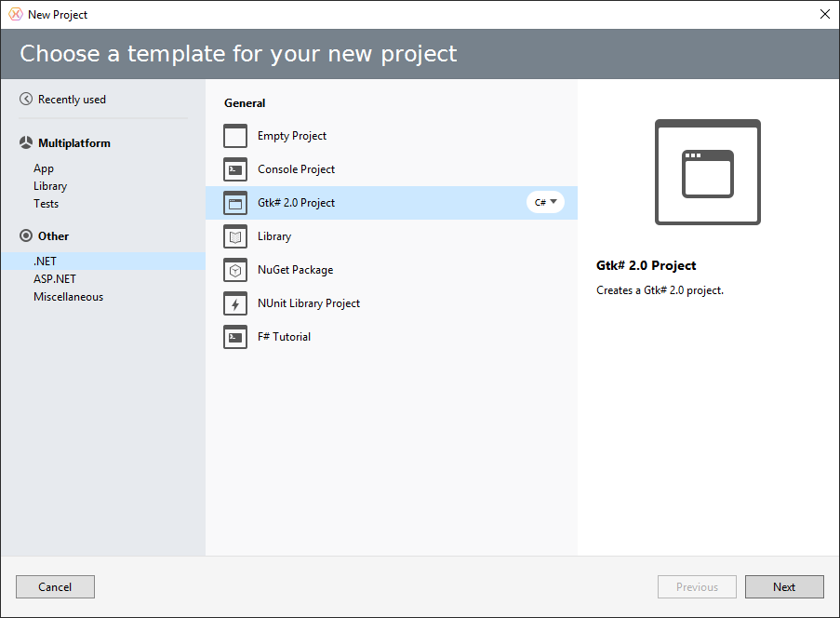Click the Console Project terminal icon
840x618 pixels.
point(235,169)
